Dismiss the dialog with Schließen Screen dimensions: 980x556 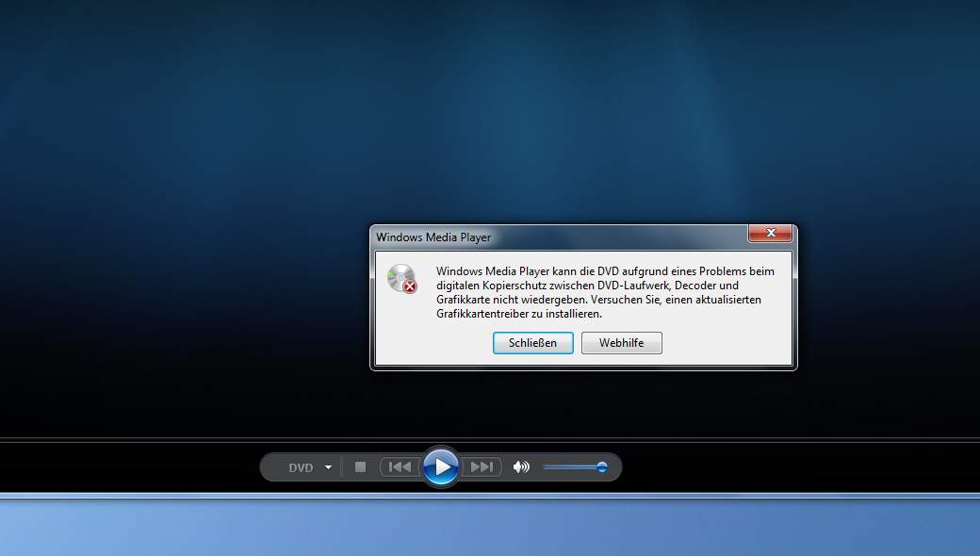click(x=532, y=343)
